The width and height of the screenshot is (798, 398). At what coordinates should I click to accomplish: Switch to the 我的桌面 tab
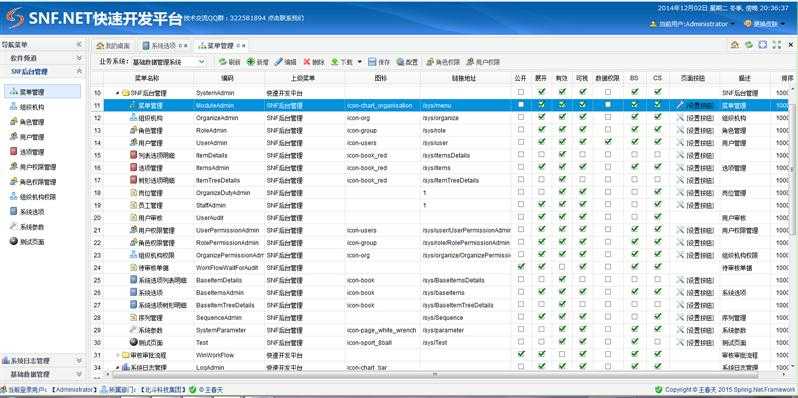click(x=114, y=45)
